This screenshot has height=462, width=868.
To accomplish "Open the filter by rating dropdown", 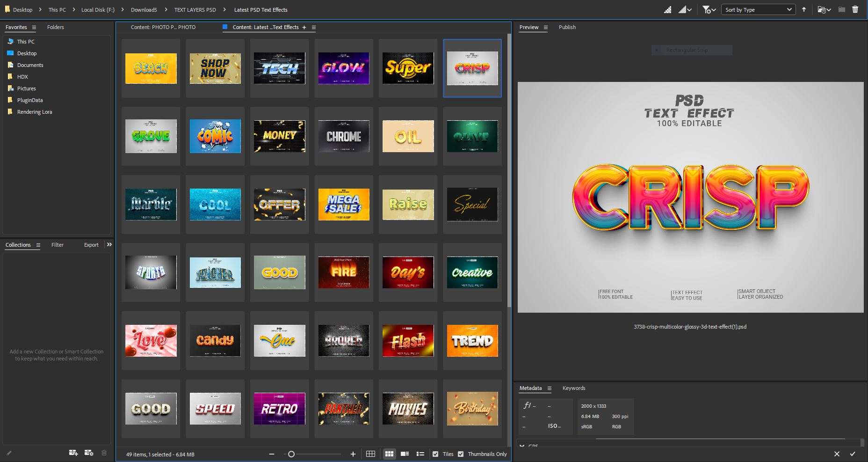I will [x=709, y=9].
